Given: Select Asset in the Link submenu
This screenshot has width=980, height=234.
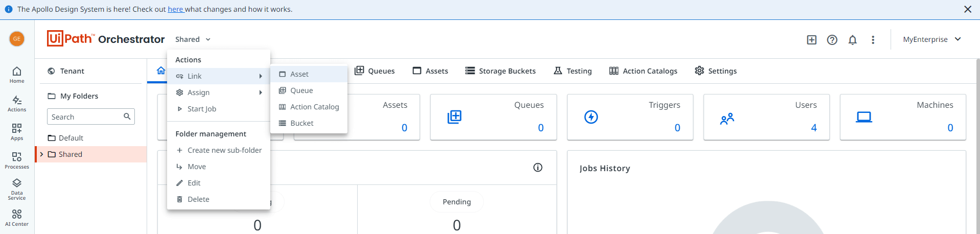Looking at the screenshot, I should pos(309,74).
